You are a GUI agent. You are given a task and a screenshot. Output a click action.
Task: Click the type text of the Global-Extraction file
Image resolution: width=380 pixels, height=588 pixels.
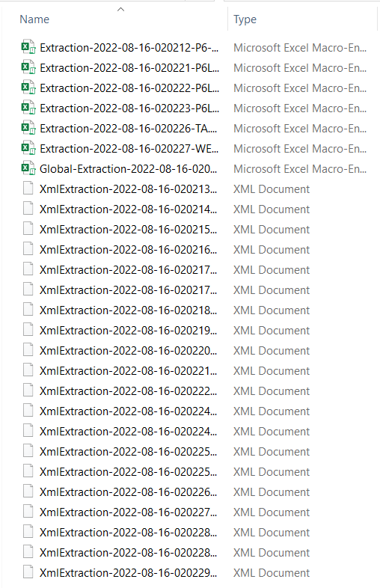point(300,169)
